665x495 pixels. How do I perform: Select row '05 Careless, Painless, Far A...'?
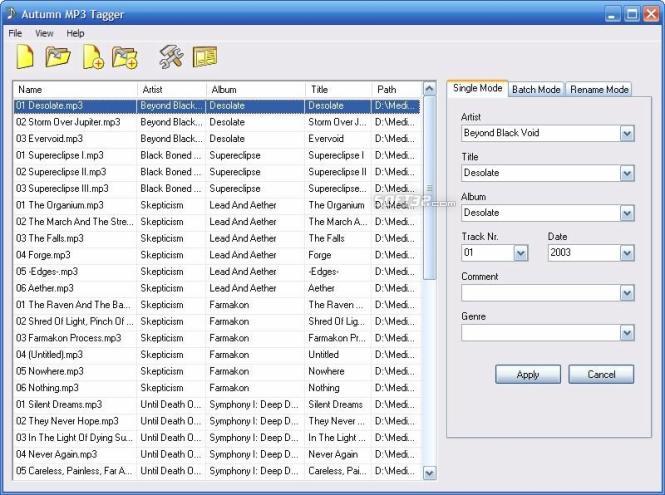217,471
